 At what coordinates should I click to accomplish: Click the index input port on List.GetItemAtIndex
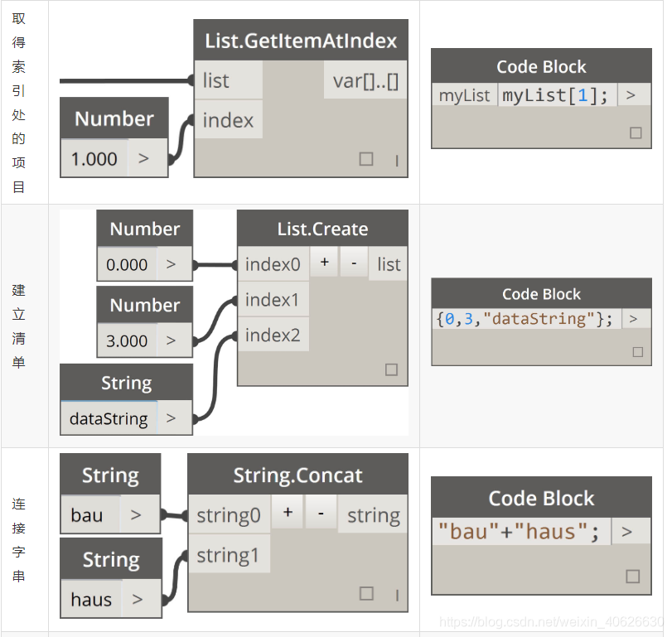point(228,120)
